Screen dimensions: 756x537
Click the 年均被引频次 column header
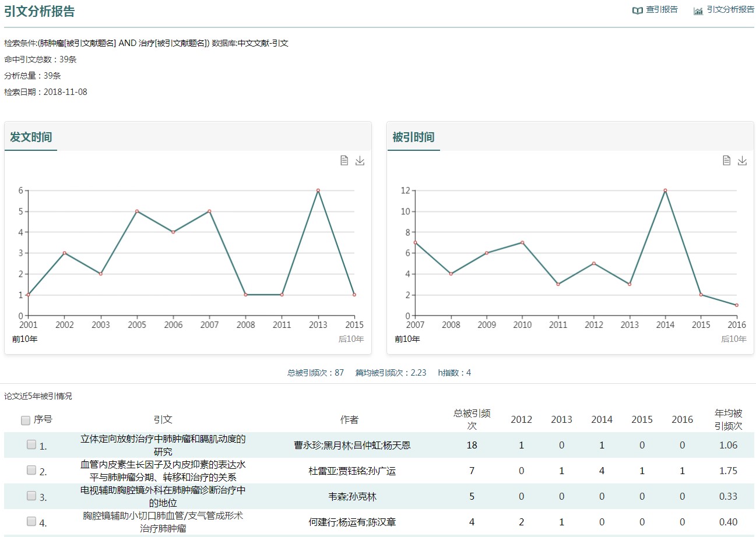pyautogui.click(x=728, y=419)
